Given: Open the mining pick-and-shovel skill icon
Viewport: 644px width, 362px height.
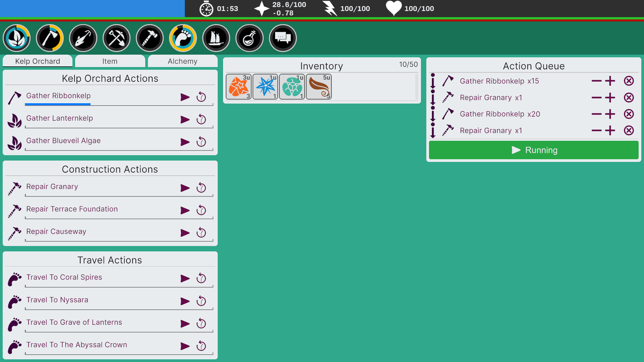Looking at the screenshot, I should [x=116, y=38].
